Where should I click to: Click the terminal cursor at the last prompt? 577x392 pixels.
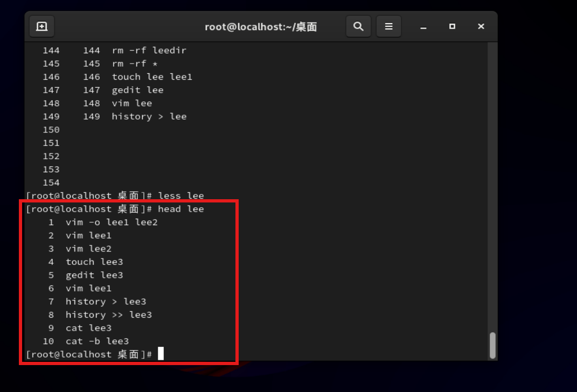pos(161,354)
